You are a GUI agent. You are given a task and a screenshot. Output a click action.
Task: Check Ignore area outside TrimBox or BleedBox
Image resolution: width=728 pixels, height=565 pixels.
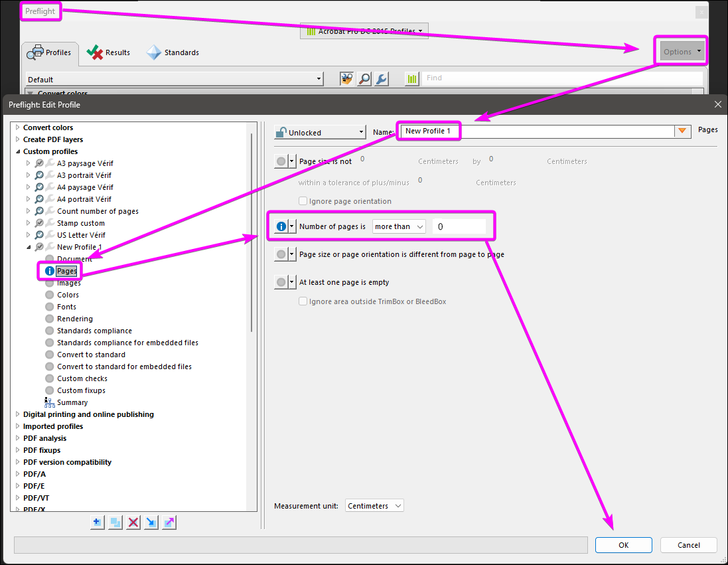coord(303,301)
